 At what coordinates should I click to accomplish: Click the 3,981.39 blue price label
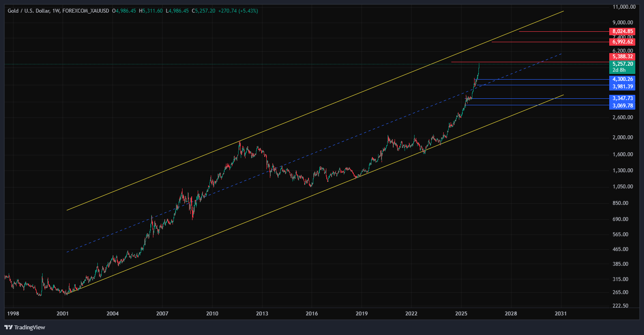point(623,86)
